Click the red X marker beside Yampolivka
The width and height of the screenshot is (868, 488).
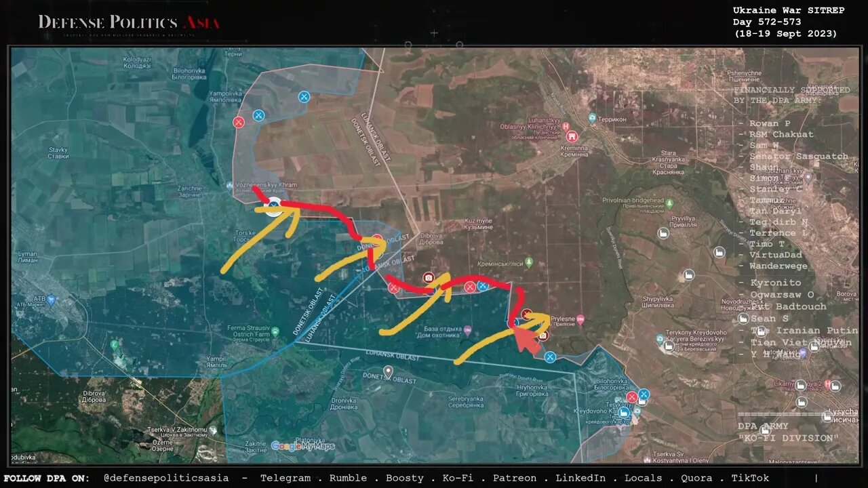[x=239, y=122]
